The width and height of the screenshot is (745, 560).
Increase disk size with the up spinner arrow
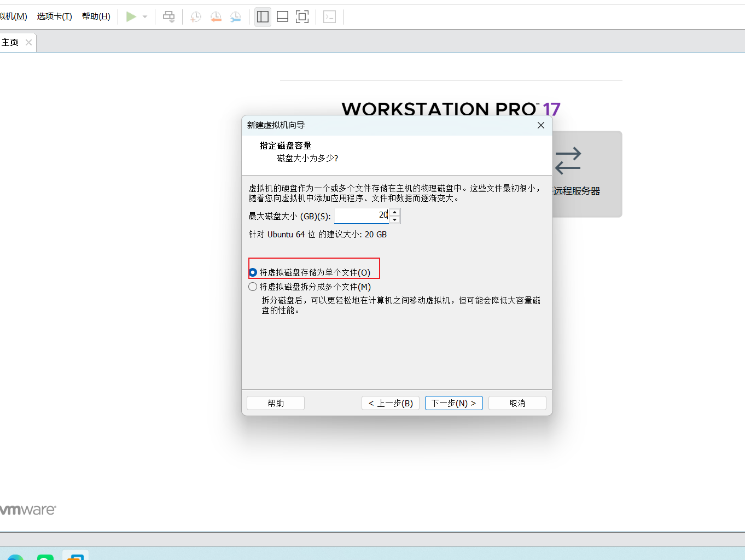(x=395, y=212)
